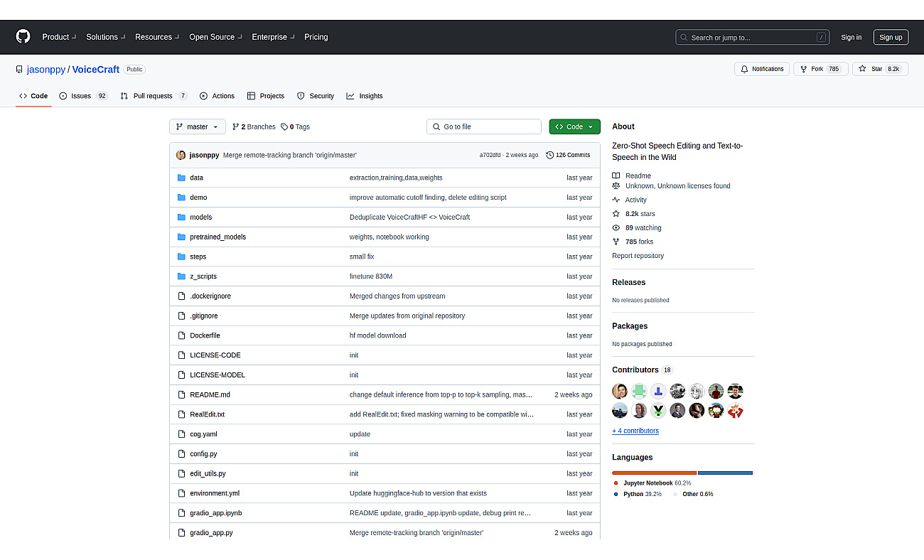Click the folder icon beside data
924x560 pixels.
pos(181,178)
